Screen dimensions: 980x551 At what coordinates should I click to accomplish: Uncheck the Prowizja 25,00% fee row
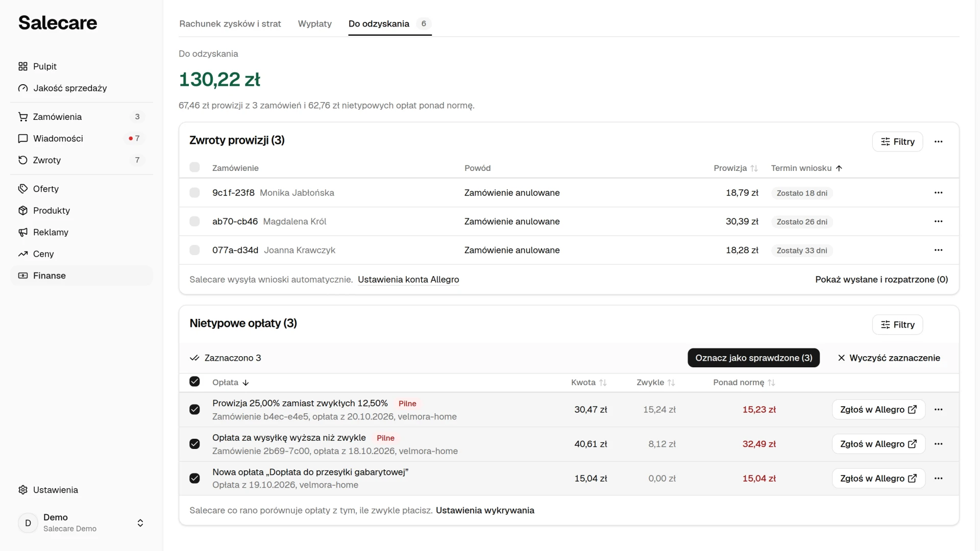click(194, 410)
